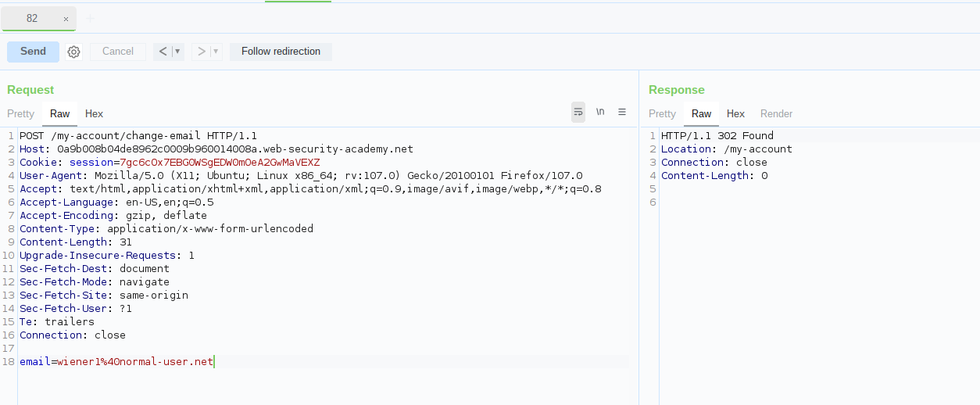This screenshot has width=980, height=405.
Task: Click the Accept-Encoding header line
Action: pos(113,216)
